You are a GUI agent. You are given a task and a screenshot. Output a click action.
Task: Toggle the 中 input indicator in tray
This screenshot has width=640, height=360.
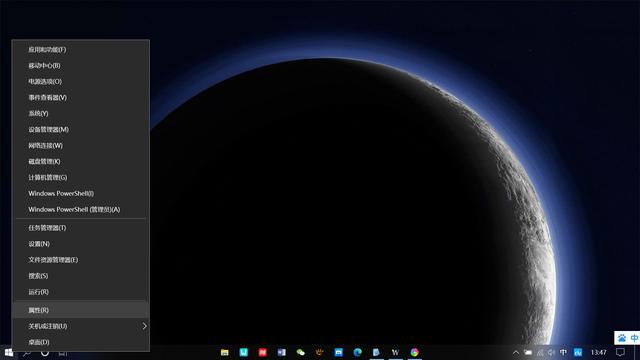563,352
